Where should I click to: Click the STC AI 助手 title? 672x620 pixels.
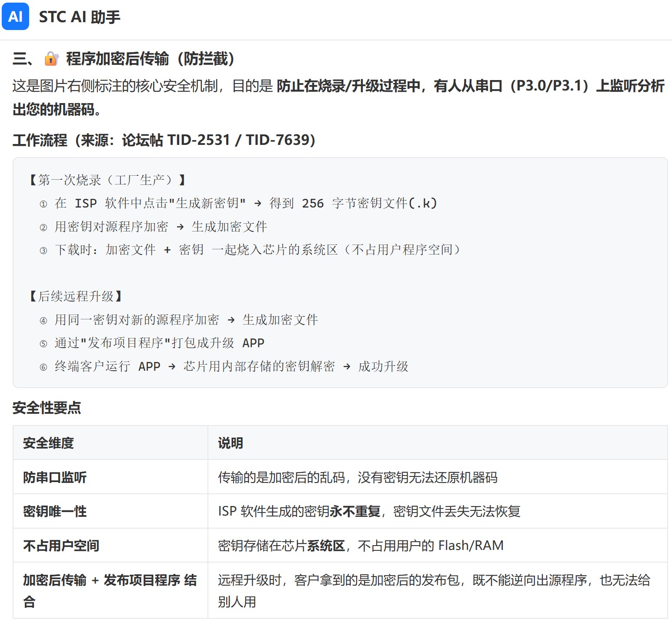coord(80,17)
